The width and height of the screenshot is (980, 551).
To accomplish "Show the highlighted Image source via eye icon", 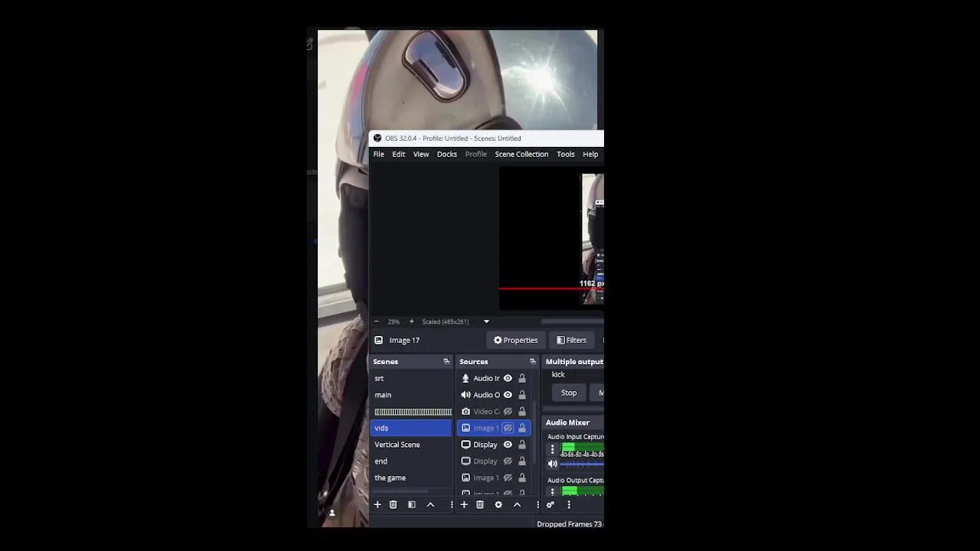I will [508, 428].
